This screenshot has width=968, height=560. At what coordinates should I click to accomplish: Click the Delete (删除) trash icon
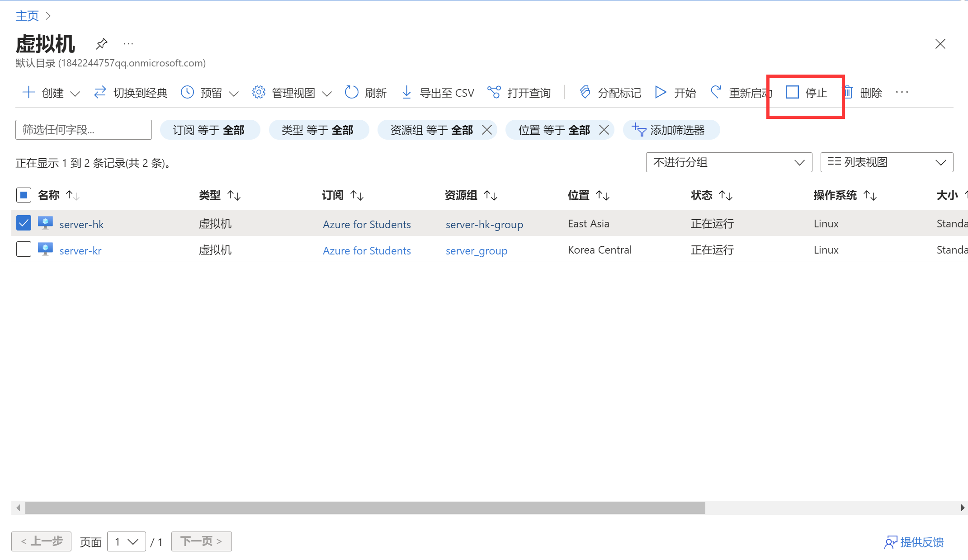point(849,93)
